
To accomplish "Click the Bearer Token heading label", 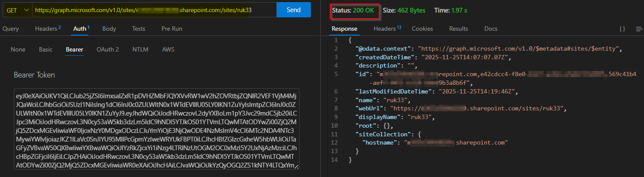I will (34, 75).
